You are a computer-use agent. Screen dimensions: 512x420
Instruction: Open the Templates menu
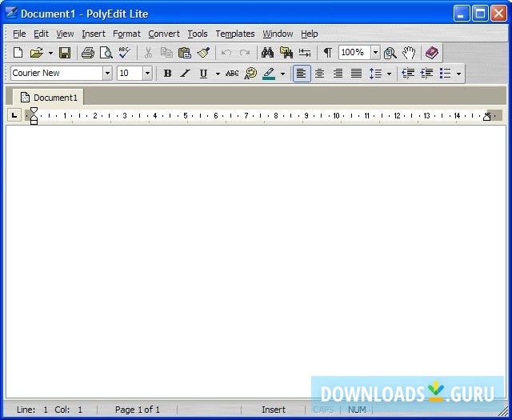235,34
